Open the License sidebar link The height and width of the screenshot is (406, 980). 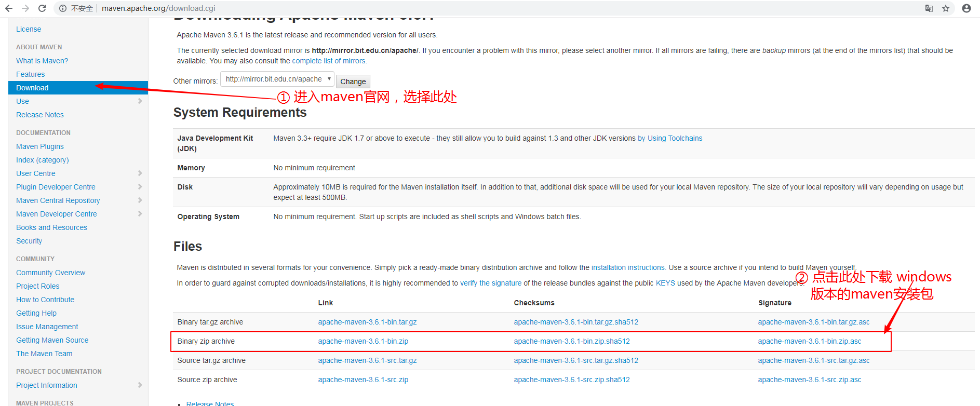coord(29,29)
